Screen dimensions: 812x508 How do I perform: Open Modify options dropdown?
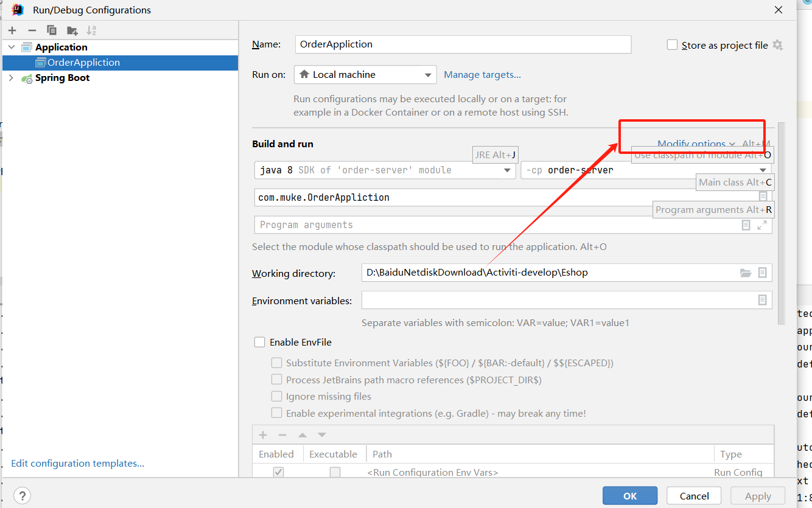tap(696, 144)
